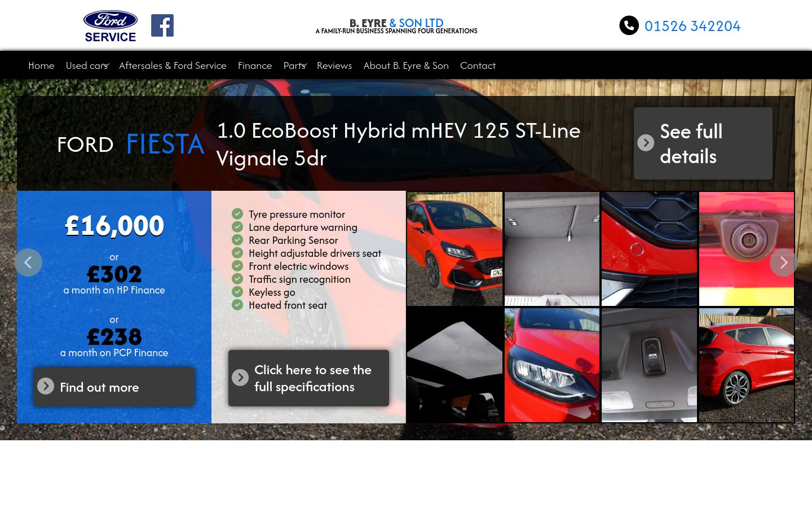Open the Contact page
The image size is (812, 508).
(x=478, y=65)
